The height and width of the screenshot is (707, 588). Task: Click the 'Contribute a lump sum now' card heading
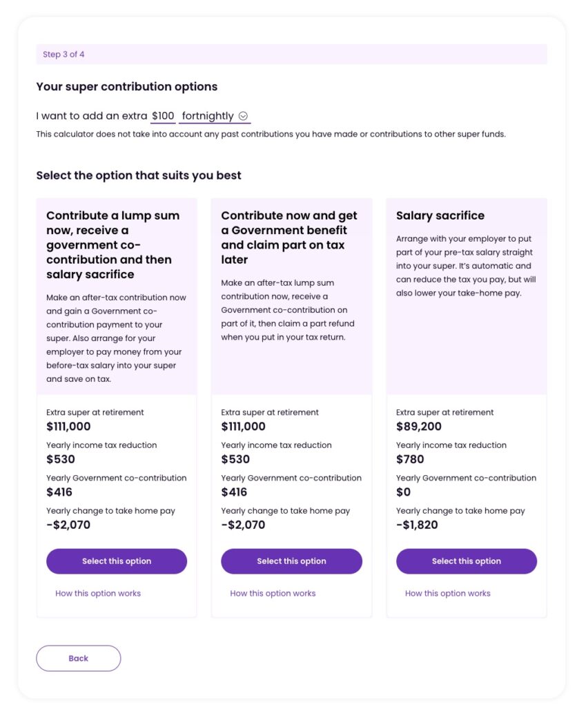tap(114, 244)
